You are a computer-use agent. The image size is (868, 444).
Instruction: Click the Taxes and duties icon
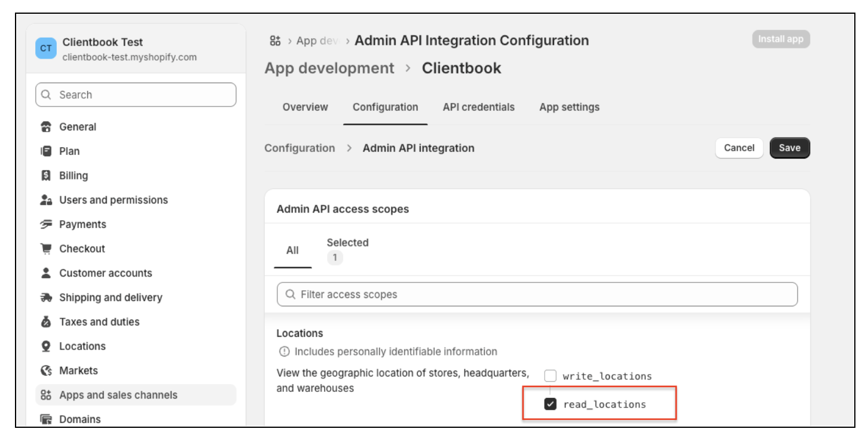tap(46, 322)
